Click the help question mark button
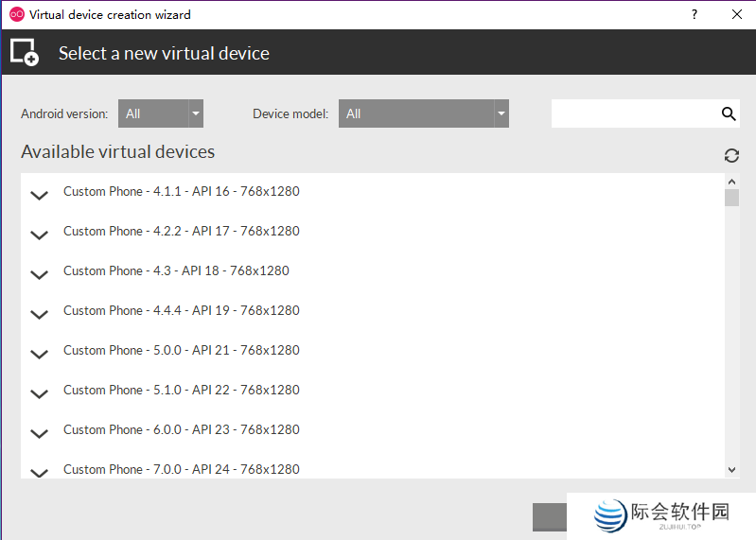Viewport: 756px width, 540px height. click(694, 14)
